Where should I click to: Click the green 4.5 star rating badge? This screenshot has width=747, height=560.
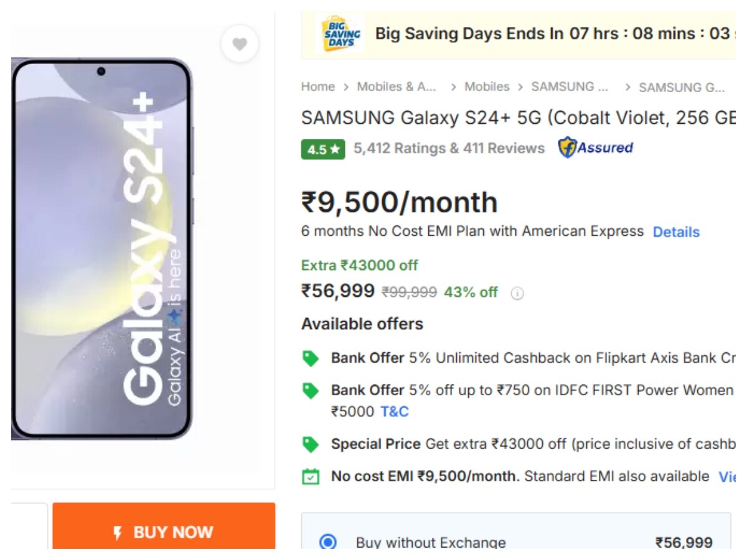(x=323, y=149)
